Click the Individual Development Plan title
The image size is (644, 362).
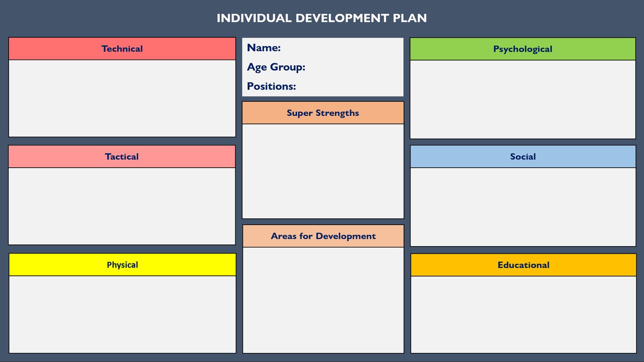[322, 18]
